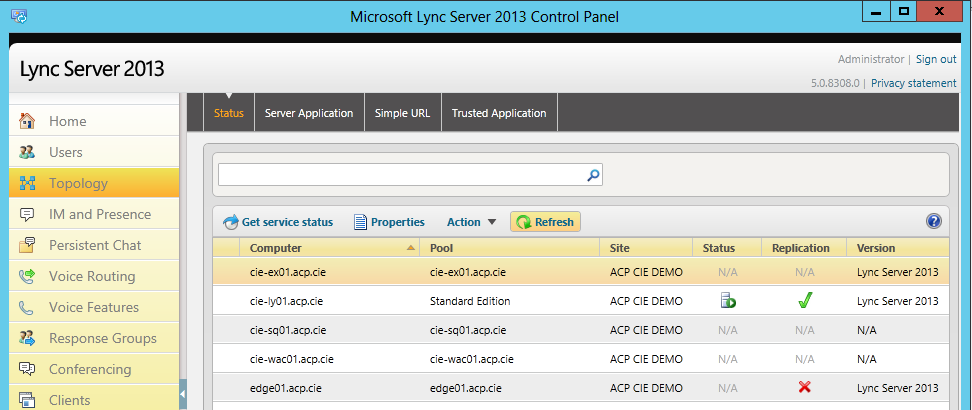972x410 pixels.
Task: Select the cie-wac01.acp.cie computer cell
Action: 291,359
